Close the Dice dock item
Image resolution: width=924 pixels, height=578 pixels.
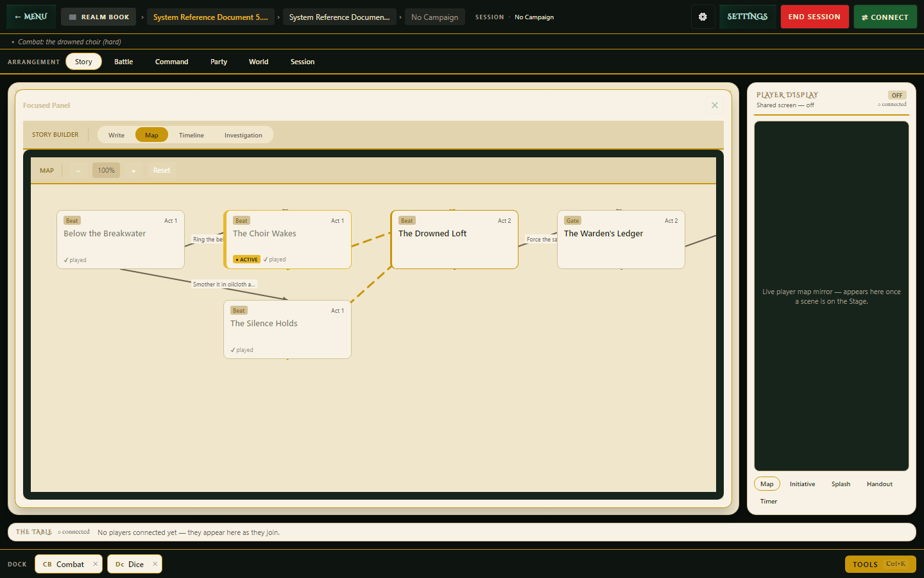(155, 564)
